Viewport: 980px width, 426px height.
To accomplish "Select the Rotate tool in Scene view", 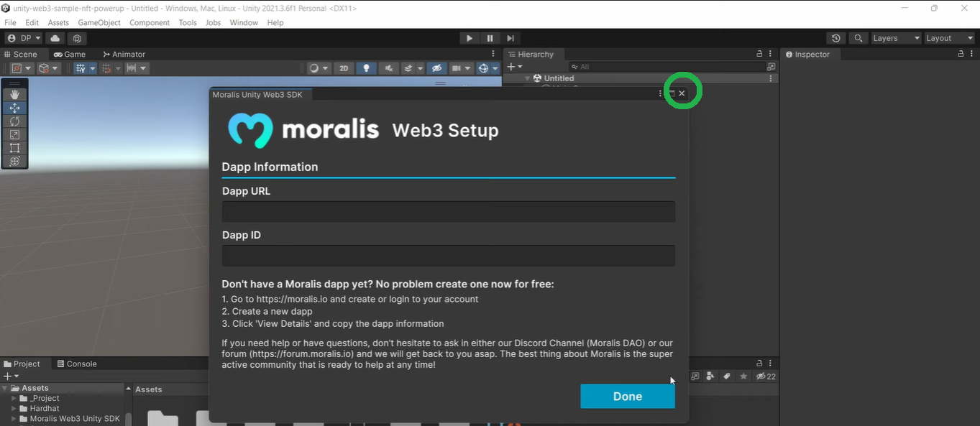I will coord(14,121).
